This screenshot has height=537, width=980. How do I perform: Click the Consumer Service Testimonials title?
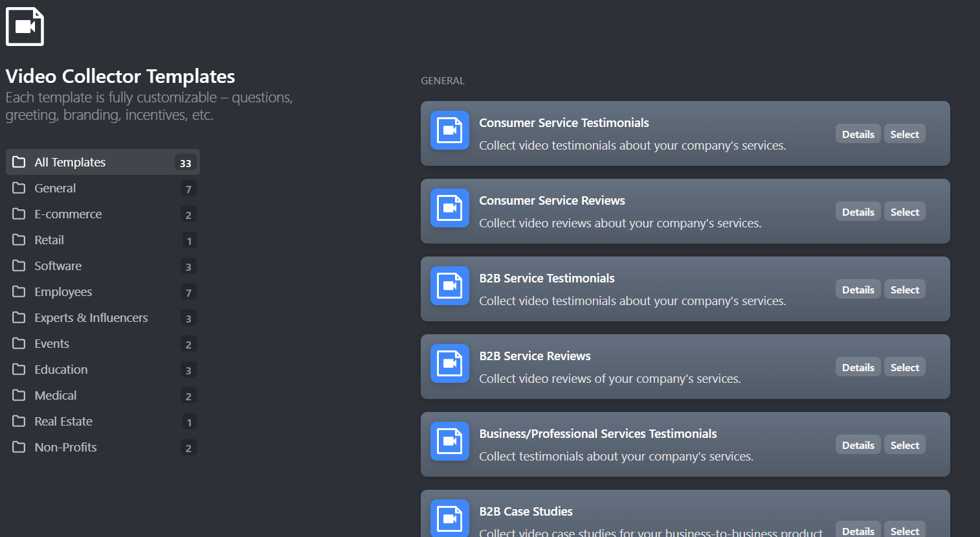coord(564,122)
